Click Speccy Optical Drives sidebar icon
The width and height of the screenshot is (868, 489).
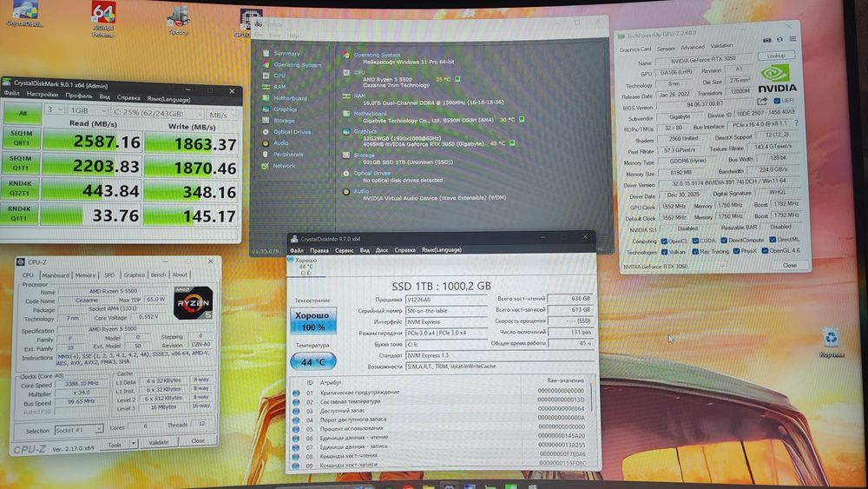[266, 132]
